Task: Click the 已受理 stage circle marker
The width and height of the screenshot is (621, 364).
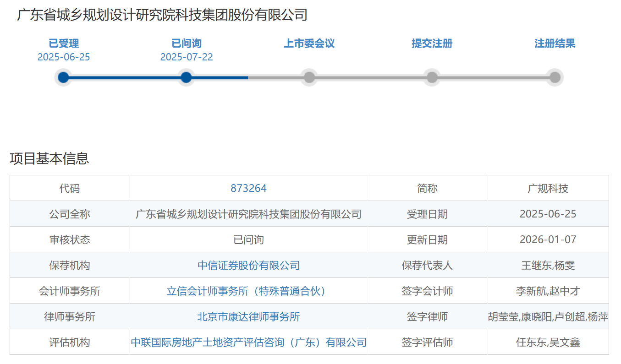Action: 63,77
